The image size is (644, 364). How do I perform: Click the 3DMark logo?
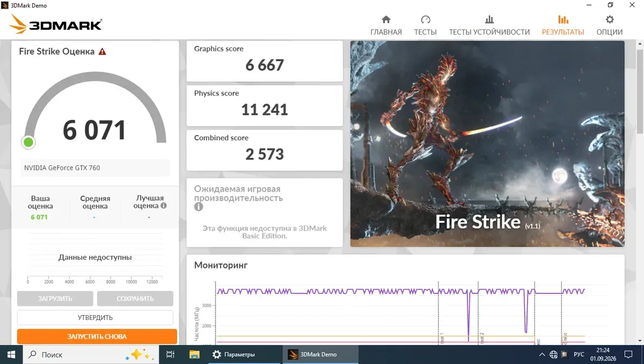56,24
